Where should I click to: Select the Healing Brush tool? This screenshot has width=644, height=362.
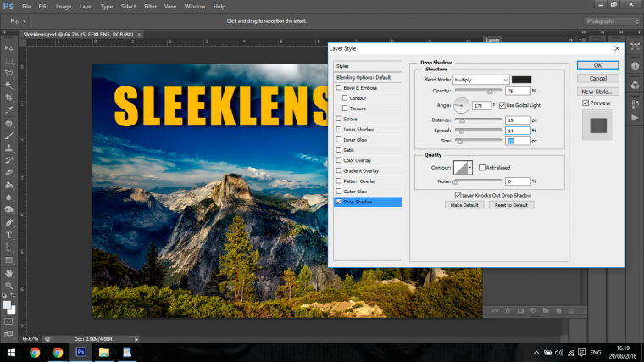point(8,123)
